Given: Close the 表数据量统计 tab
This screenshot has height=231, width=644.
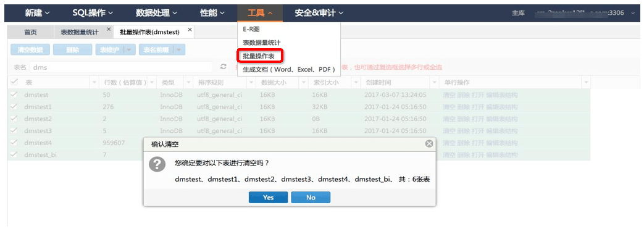Looking at the screenshot, I should tap(109, 29).
